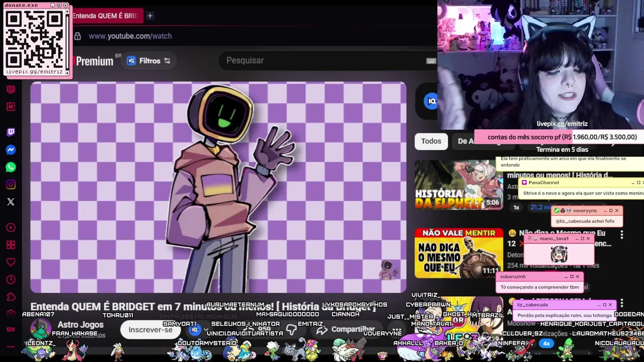Click the 1x speed badge under Elphelt video
Image resolution: width=644 pixels, height=362 pixels.
tap(516, 207)
